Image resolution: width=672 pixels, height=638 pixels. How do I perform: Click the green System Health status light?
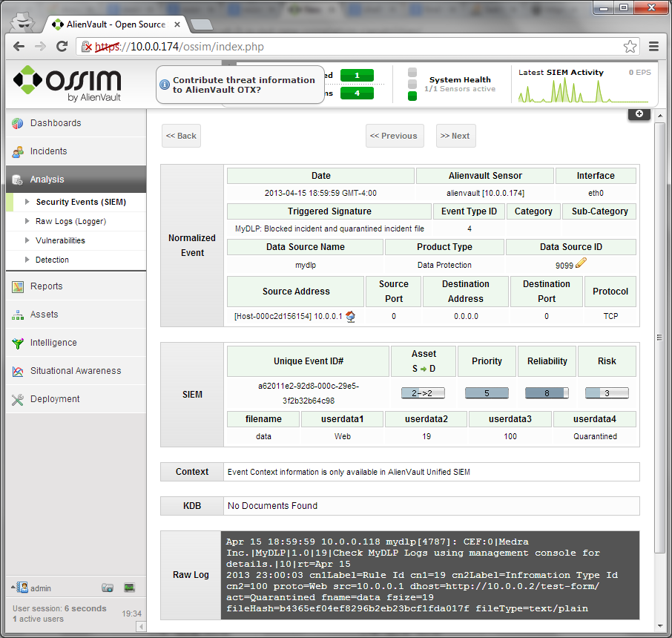pos(412,96)
